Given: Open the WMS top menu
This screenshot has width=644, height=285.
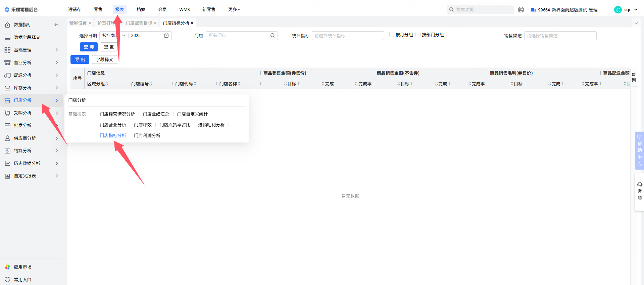Looking at the screenshot, I should click(x=185, y=10).
